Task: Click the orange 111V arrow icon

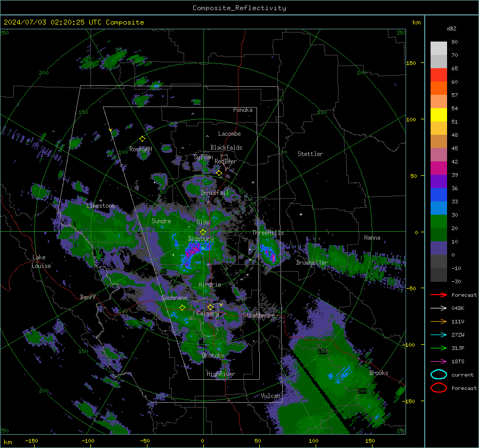Action: pyautogui.click(x=439, y=321)
